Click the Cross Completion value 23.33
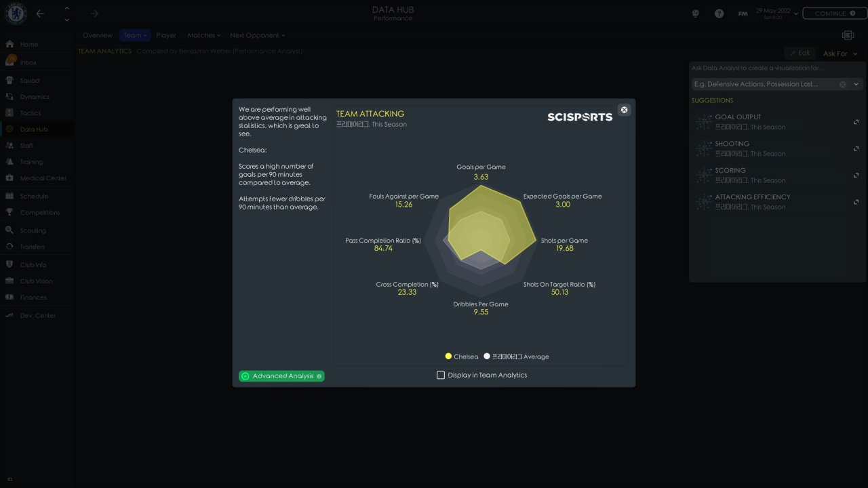This screenshot has height=488, width=868. click(x=407, y=293)
